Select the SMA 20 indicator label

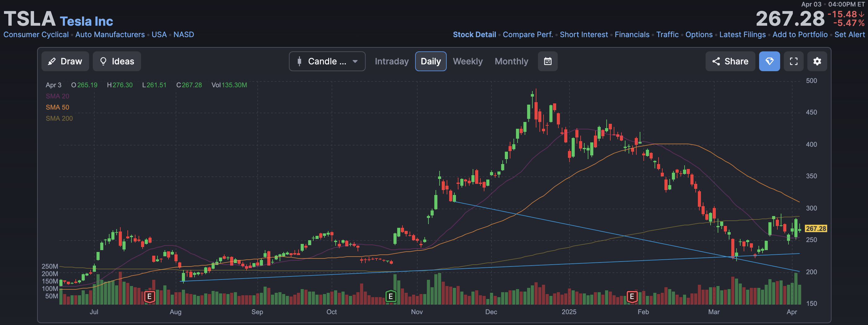tap(57, 96)
